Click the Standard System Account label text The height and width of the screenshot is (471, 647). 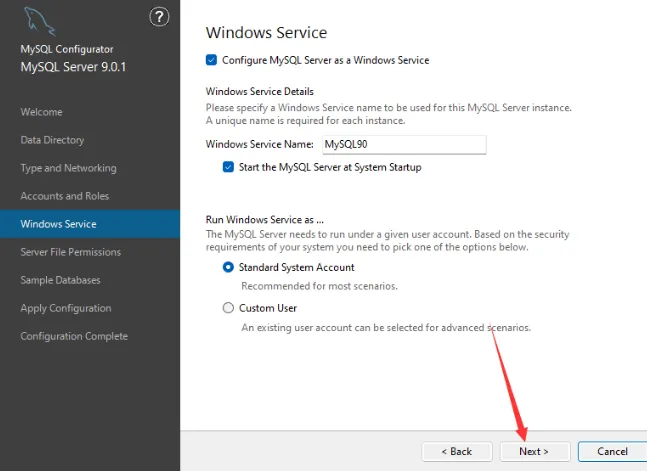coord(297,267)
